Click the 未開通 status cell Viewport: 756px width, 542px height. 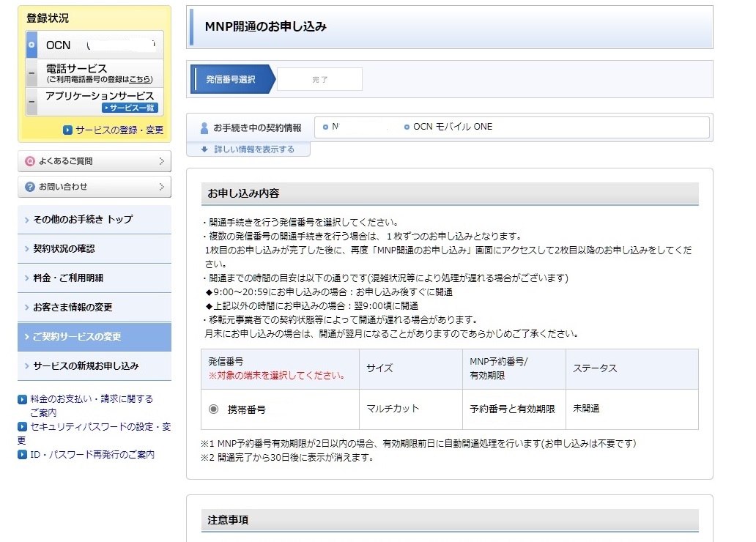click(632, 409)
